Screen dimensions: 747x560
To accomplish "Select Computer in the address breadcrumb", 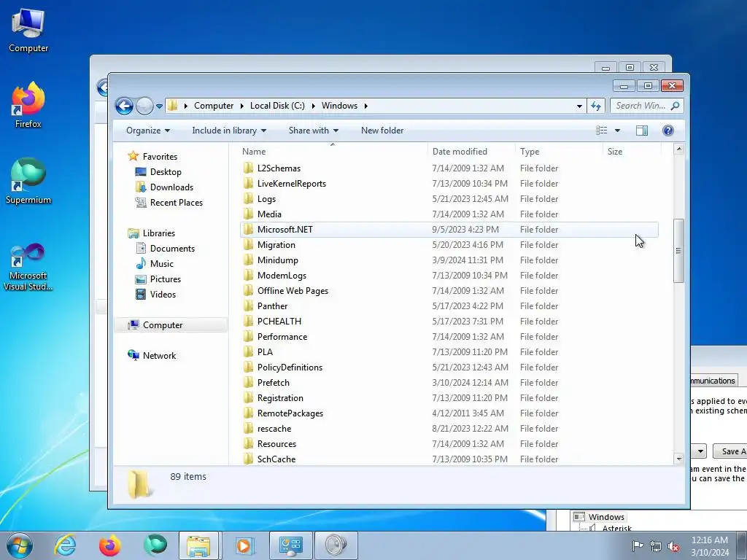I will [x=214, y=106].
